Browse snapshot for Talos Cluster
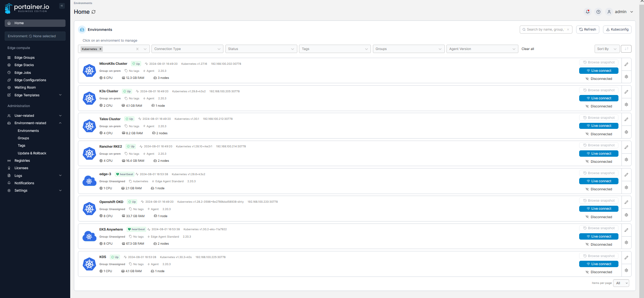This screenshot has width=644, height=298. pyautogui.click(x=599, y=118)
